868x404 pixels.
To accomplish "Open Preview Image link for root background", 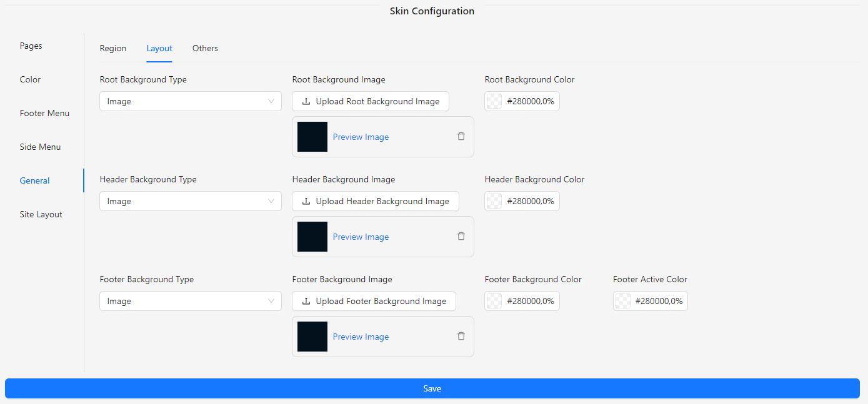I will pyautogui.click(x=361, y=137).
